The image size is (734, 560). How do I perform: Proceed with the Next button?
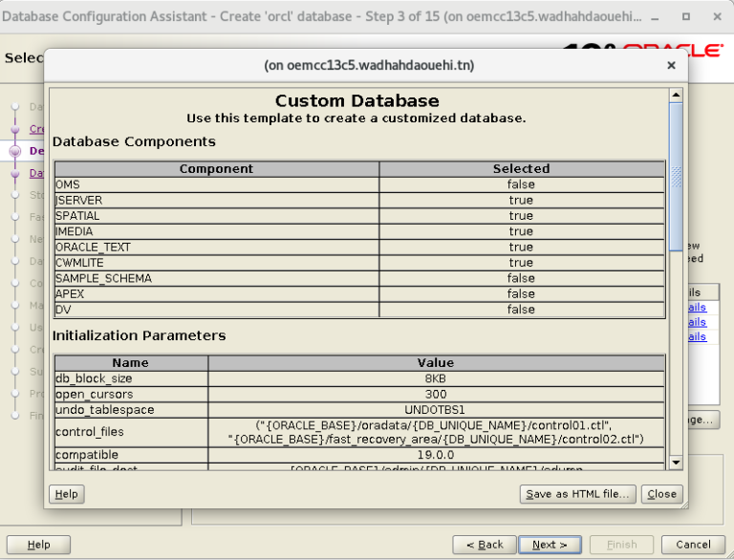click(x=550, y=545)
